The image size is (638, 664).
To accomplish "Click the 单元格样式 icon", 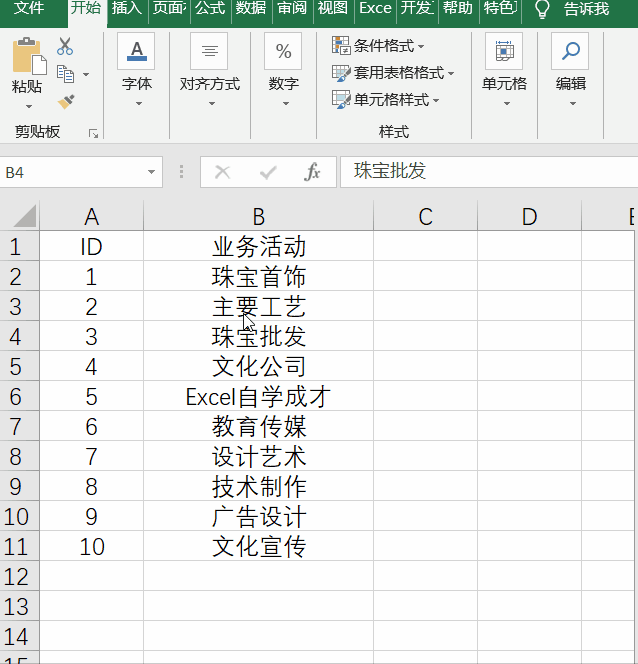I will 341,100.
